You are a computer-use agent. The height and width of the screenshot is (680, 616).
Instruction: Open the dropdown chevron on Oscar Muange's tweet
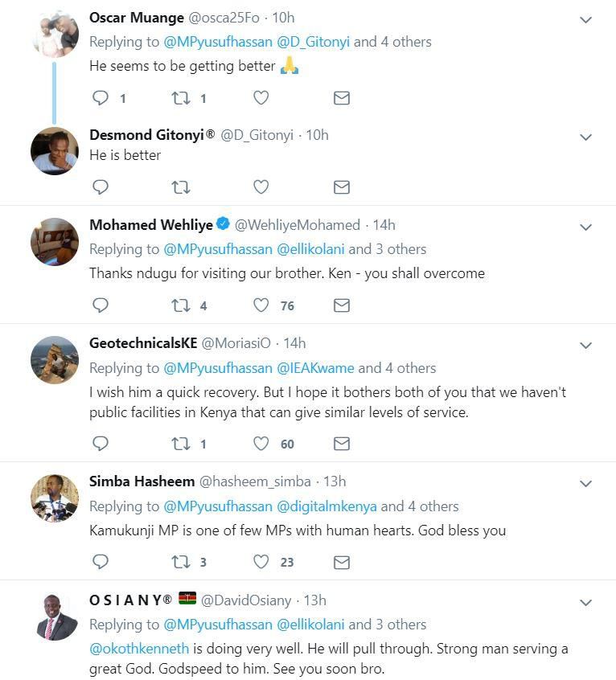[585, 19]
